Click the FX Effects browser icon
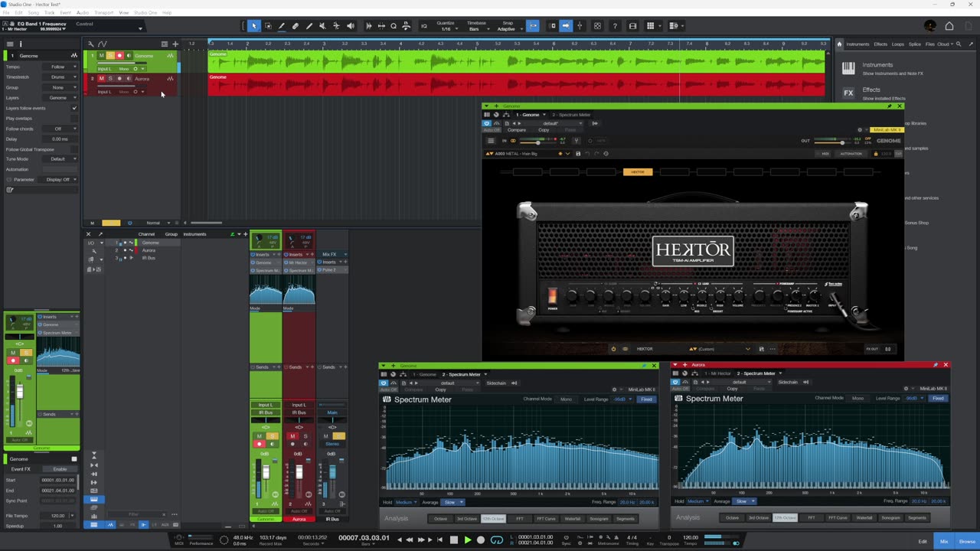The height and width of the screenshot is (551, 980). pos(848,93)
